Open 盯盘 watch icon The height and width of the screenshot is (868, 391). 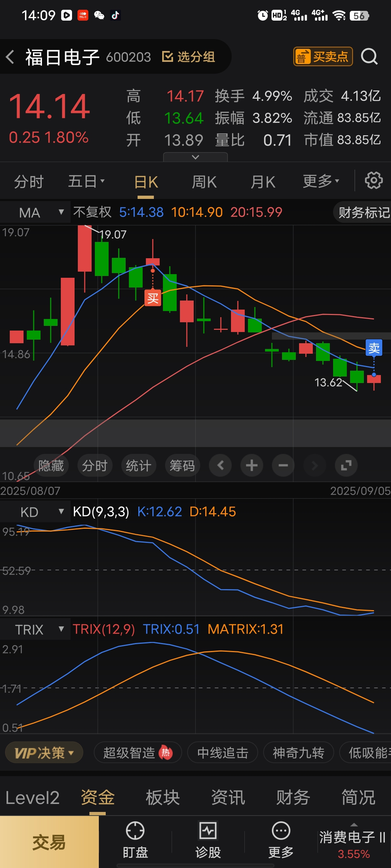point(135,840)
